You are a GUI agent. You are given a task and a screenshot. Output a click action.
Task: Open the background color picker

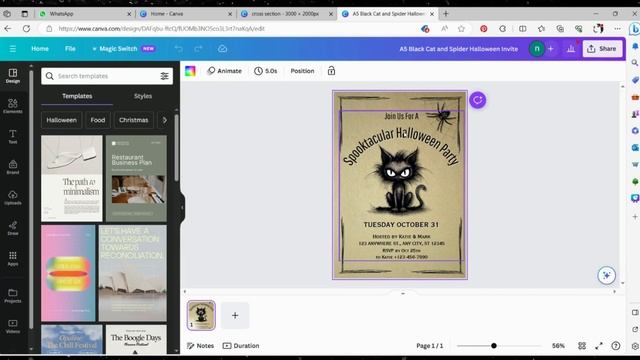point(190,71)
